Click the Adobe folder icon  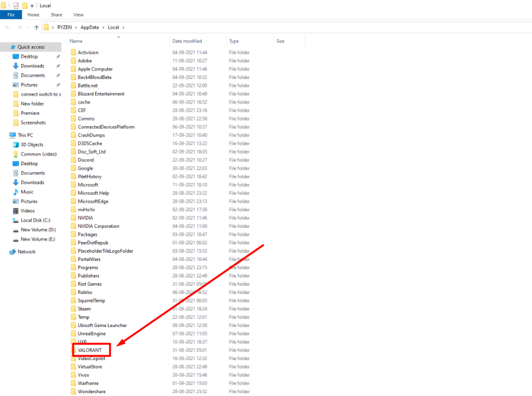(x=73, y=61)
